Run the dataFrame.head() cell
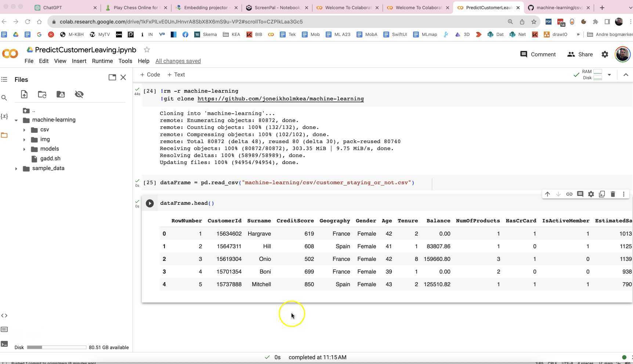The height and width of the screenshot is (364, 633). (x=149, y=203)
